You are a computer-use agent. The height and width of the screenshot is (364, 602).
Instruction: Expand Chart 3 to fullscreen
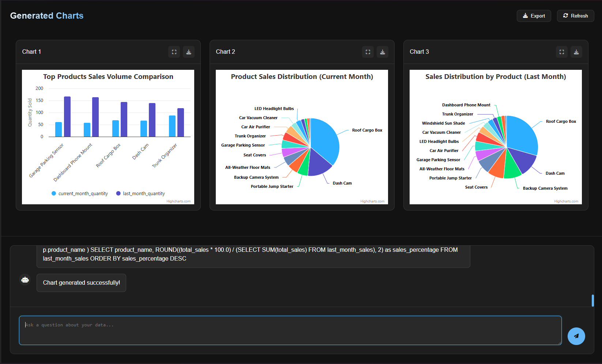tap(562, 52)
